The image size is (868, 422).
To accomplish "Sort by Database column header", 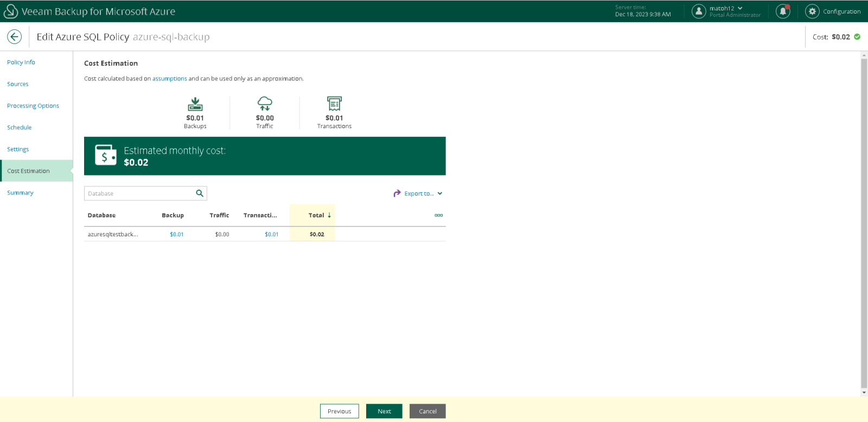I will (102, 216).
